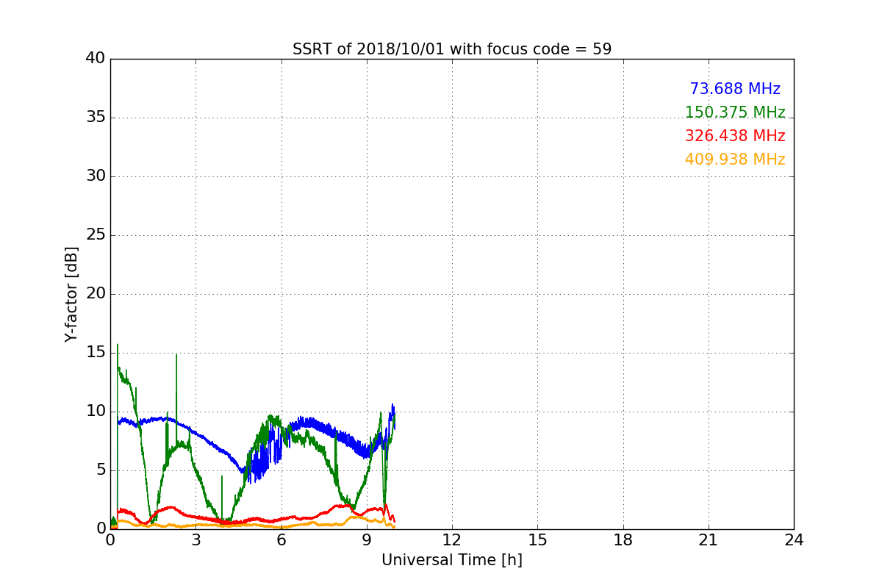Click the y-axis tick label 15
Image resolution: width=882 pixels, height=588 pixels.
[x=96, y=353]
